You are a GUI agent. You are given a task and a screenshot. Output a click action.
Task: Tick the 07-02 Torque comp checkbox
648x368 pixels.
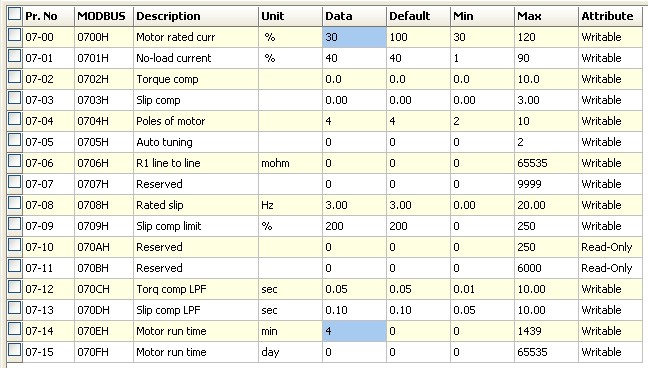click(14, 77)
